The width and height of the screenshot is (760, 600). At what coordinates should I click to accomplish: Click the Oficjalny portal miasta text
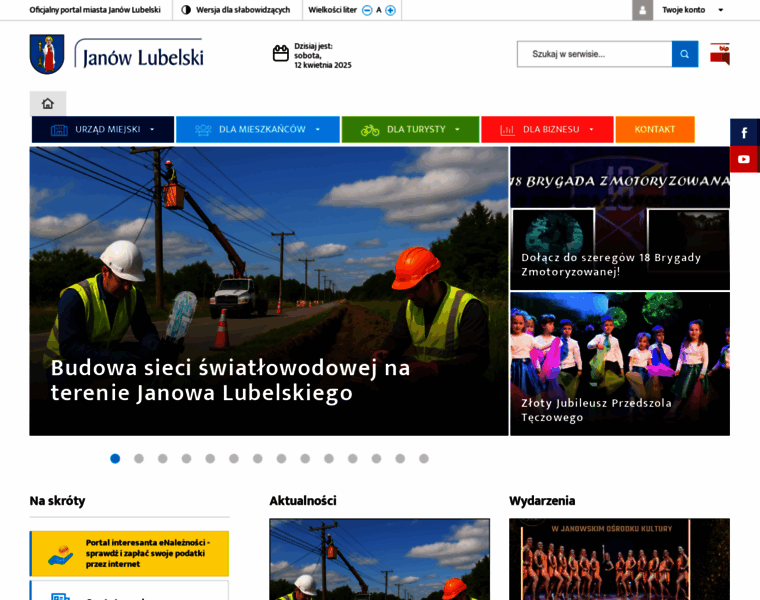[95, 10]
